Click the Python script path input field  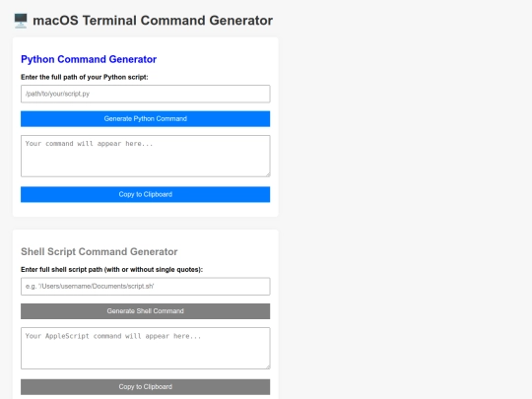[x=145, y=94]
